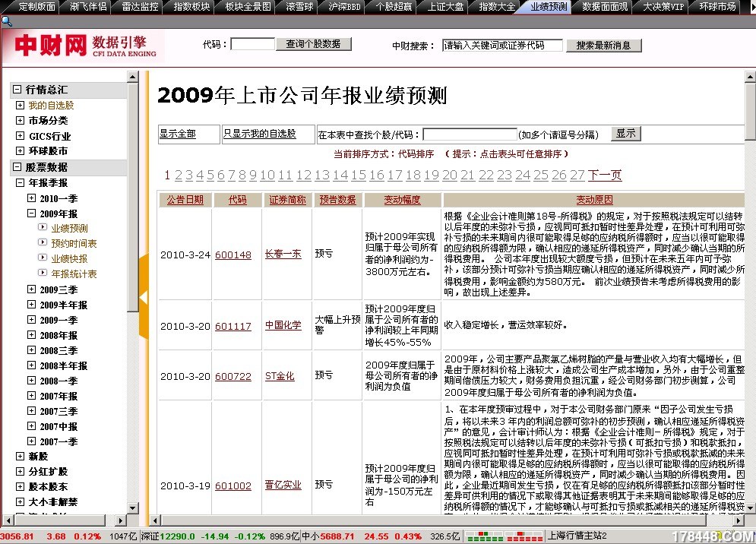Click main content scrollbar up arrow
This screenshot has height=544, width=756.
[x=750, y=77]
